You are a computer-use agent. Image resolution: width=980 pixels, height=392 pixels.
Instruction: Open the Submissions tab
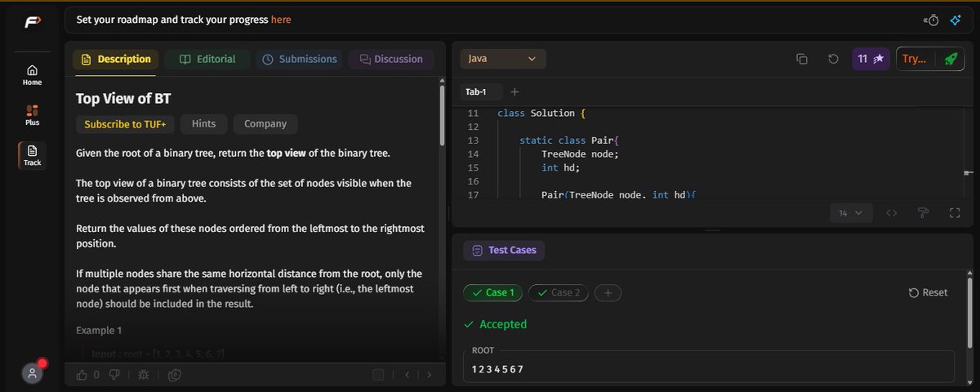coord(300,59)
